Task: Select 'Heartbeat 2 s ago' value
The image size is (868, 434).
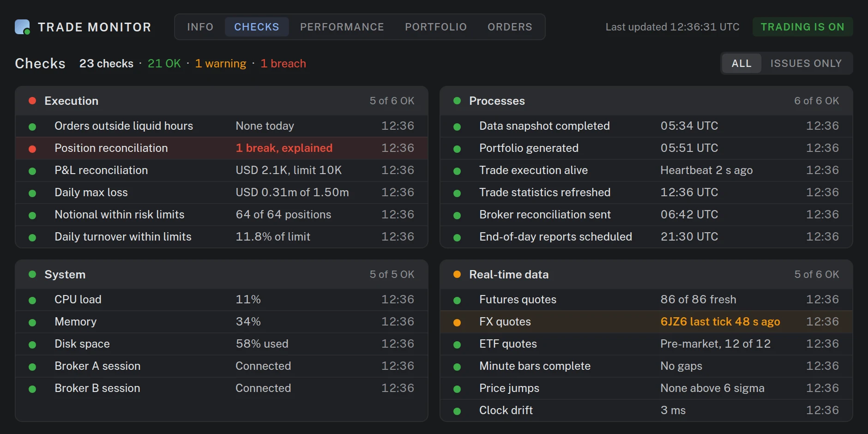Action: pyautogui.click(x=706, y=170)
